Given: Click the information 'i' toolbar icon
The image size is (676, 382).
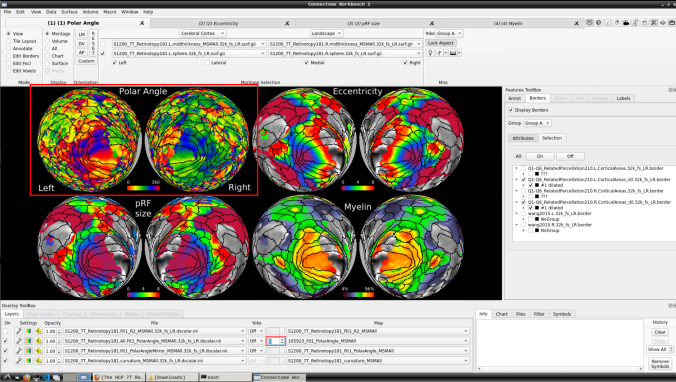Looking at the screenshot, I should pyautogui.click(x=608, y=23).
